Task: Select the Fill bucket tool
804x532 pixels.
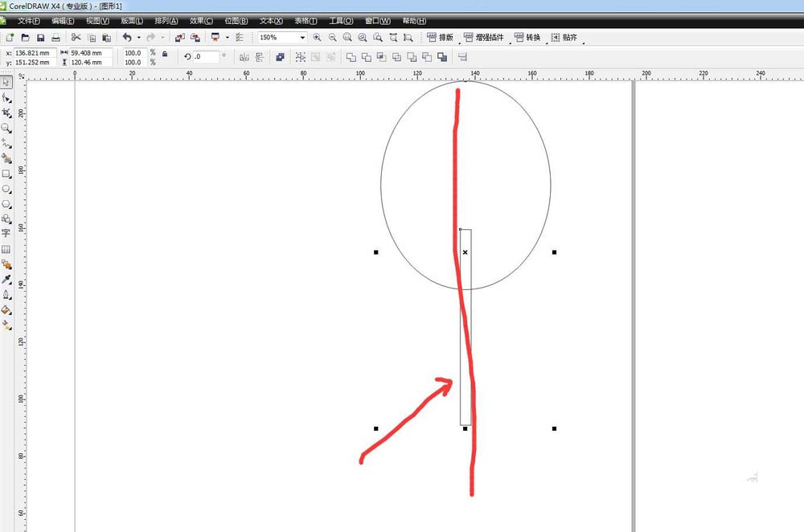Action: (x=6, y=310)
